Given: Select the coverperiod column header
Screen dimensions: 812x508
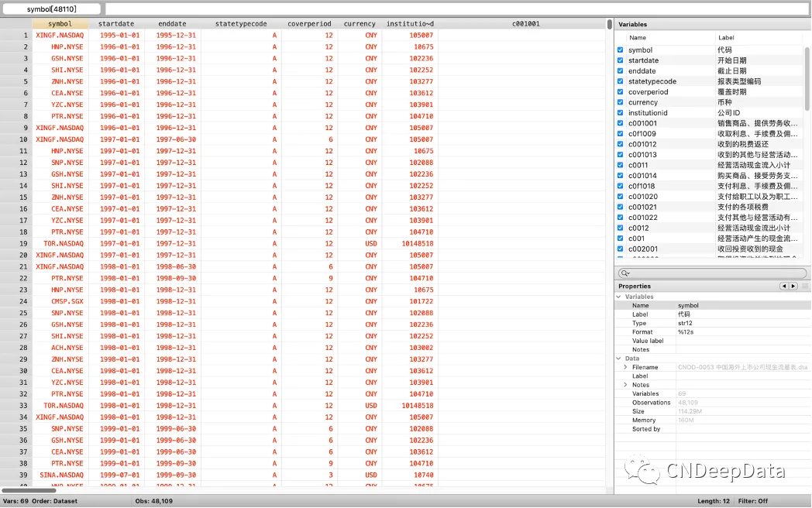Looking at the screenshot, I should click(x=309, y=24).
